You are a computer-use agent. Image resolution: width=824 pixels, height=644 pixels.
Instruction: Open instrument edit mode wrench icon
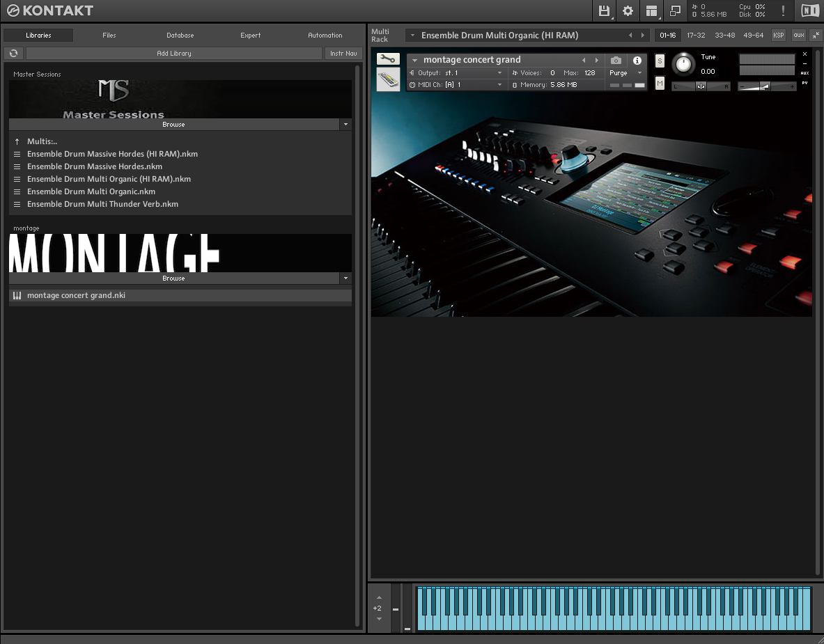click(389, 59)
